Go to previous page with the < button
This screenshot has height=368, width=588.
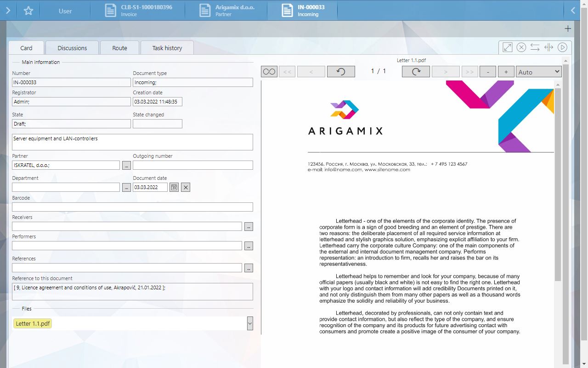311,71
